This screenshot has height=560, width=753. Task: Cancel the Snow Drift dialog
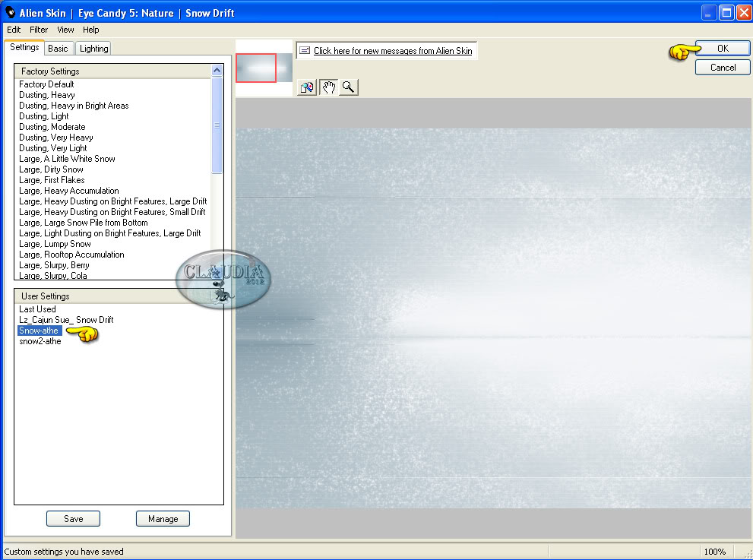723,67
